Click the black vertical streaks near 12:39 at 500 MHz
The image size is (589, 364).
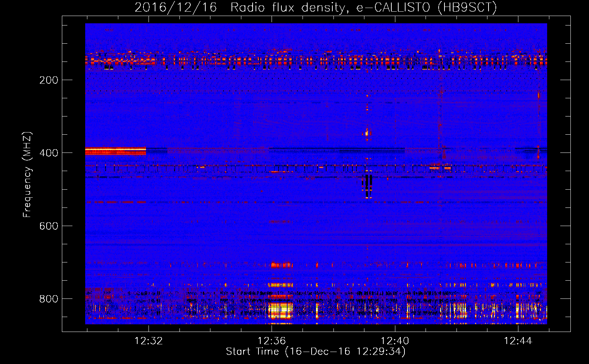click(x=368, y=186)
